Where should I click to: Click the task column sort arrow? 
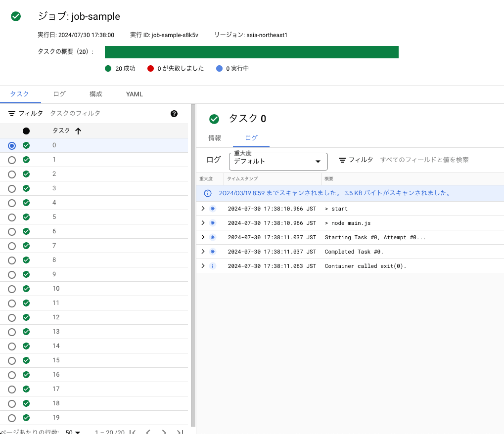[78, 131]
